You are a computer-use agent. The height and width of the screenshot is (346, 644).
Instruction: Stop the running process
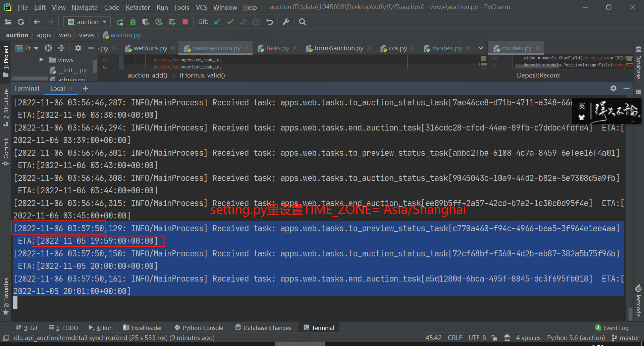click(x=185, y=22)
